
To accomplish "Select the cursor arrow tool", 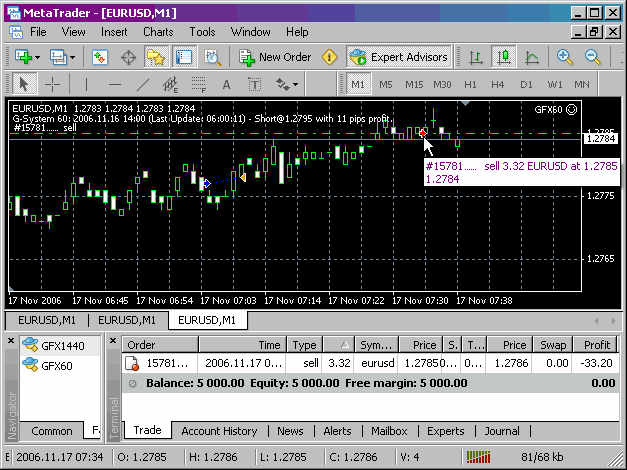I will (24, 84).
